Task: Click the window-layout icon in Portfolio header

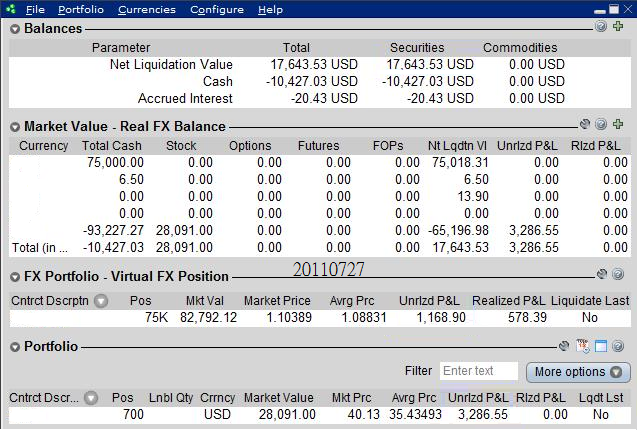Action: point(601,346)
